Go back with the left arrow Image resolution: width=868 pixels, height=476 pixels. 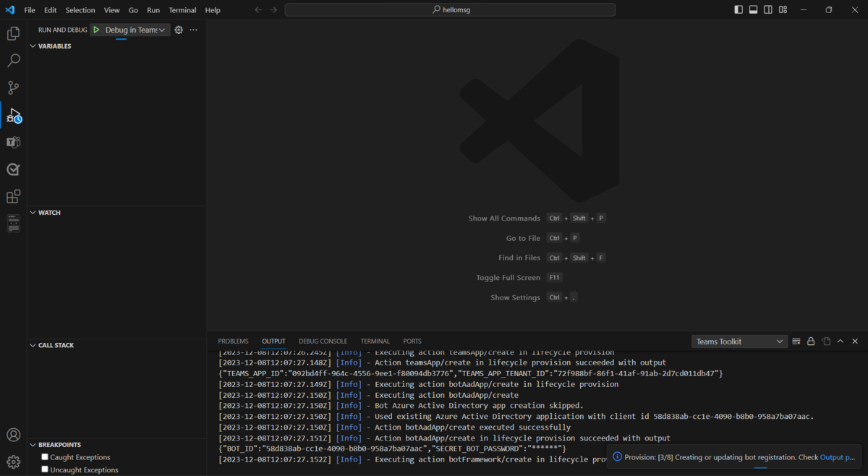tap(258, 10)
